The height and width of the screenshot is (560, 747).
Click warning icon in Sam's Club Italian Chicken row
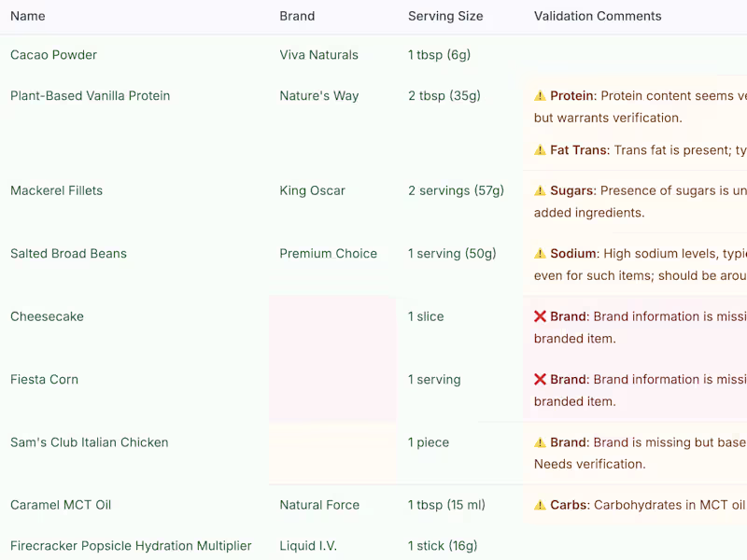coord(540,442)
